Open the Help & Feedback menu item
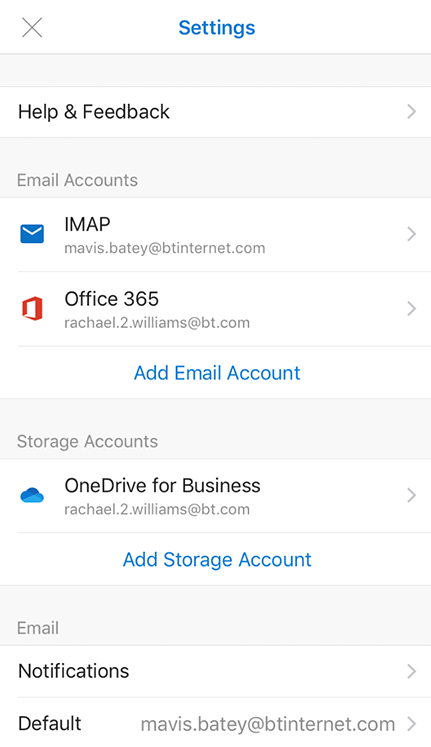431x747 pixels. point(215,112)
